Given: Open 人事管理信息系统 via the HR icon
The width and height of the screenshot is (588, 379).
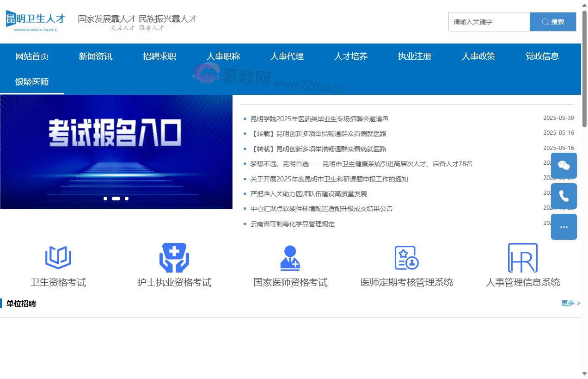Looking at the screenshot, I should [x=522, y=257].
